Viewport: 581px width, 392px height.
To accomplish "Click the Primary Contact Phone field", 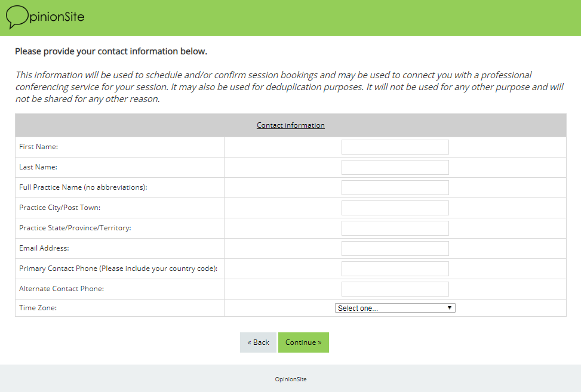I will pos(395,268).
